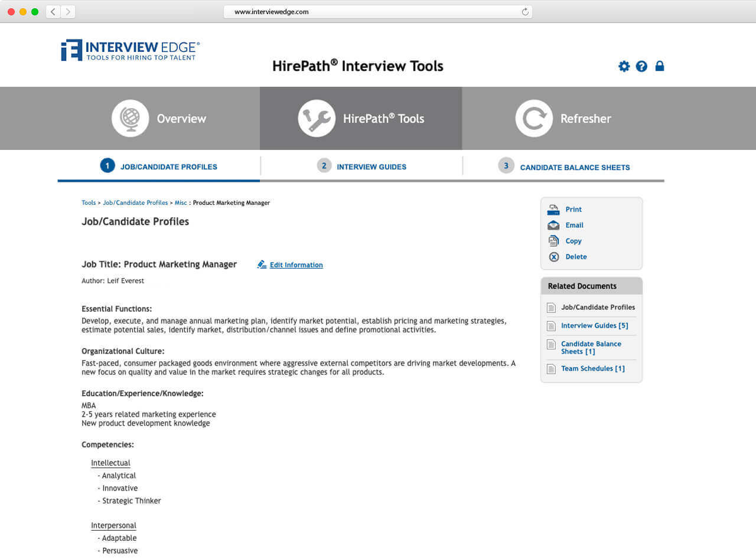756x559 pixels.
Task: Click the HirePath Tools wrench icon
Action: pos(317,118)
